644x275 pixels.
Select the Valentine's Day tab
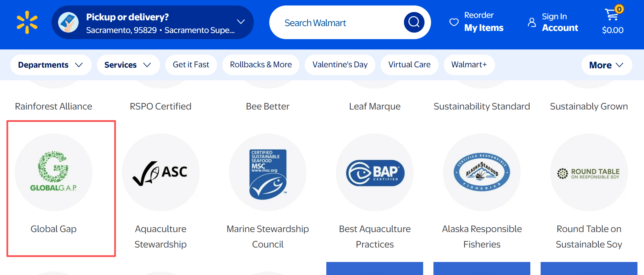(340, 65)
